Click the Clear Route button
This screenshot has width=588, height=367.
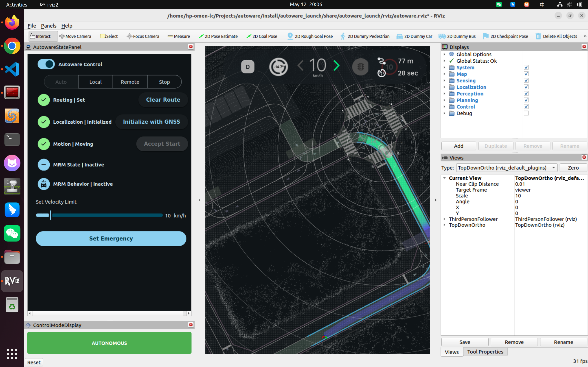pos(163,100)
